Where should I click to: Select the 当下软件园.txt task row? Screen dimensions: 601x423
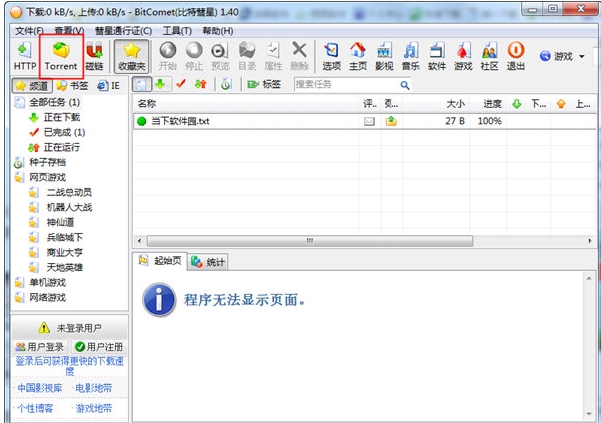[x=364, y=121]
